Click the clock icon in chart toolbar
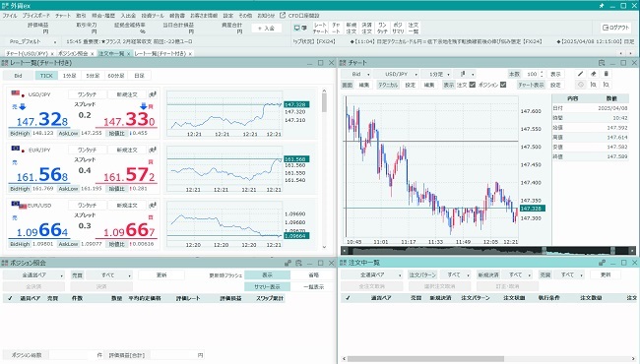The height and width of the screenshot is (364, 640). 580,85
